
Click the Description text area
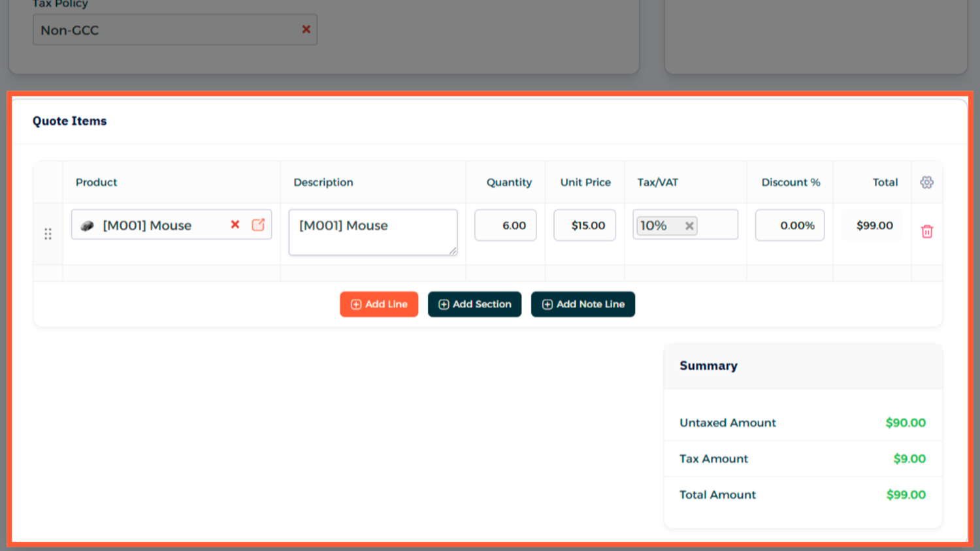pyautogui.click(x=372, y=232)
